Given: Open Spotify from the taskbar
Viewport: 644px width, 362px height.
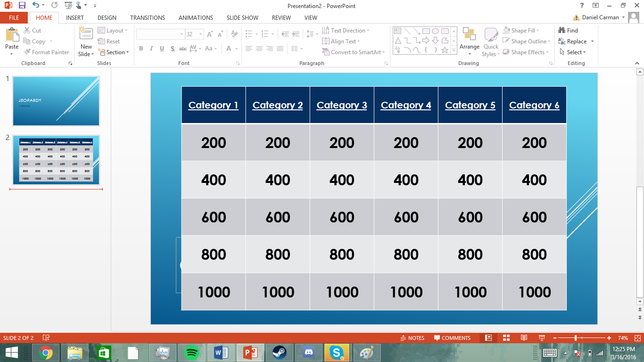Looking at the screenshot, I should (192, 353).
